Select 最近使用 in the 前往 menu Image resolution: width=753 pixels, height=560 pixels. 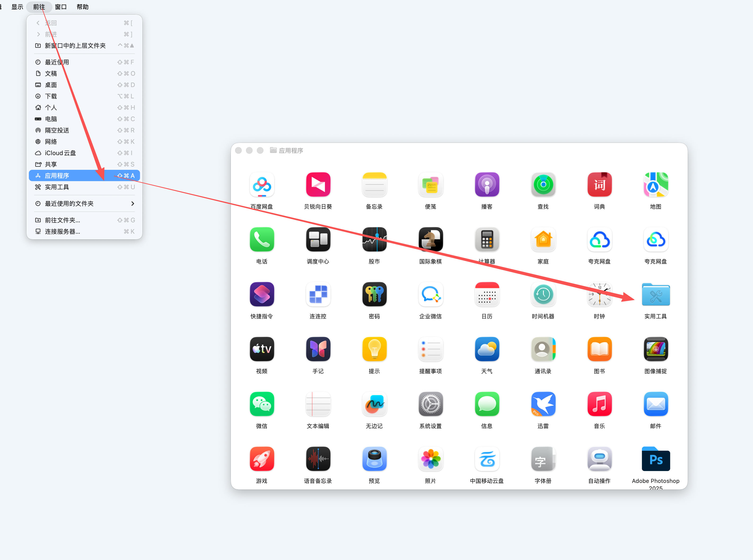point(84,62)
